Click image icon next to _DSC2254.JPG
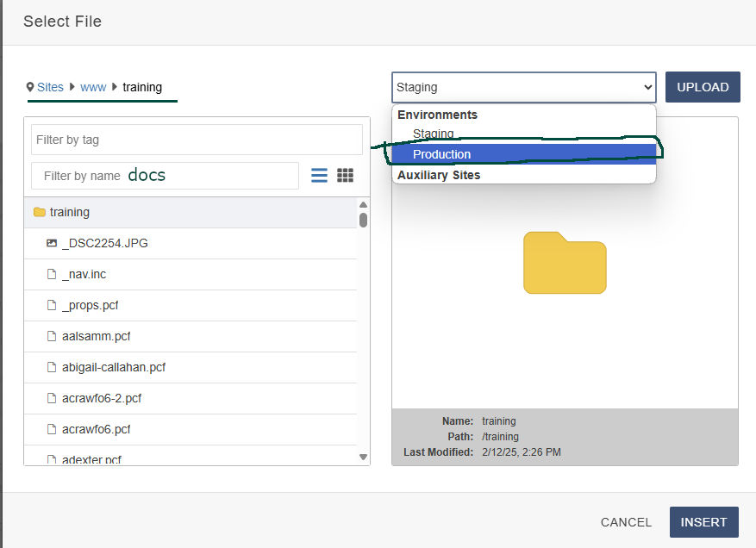 52,243
